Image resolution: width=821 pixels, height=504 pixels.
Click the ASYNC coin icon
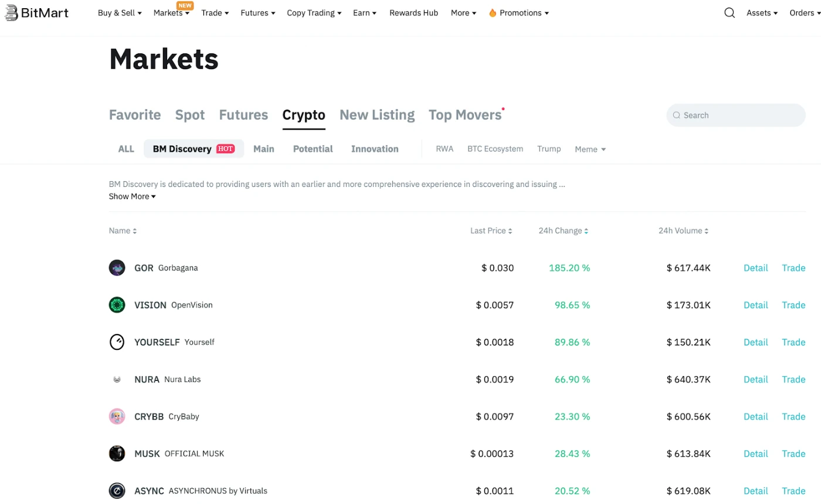117,491
